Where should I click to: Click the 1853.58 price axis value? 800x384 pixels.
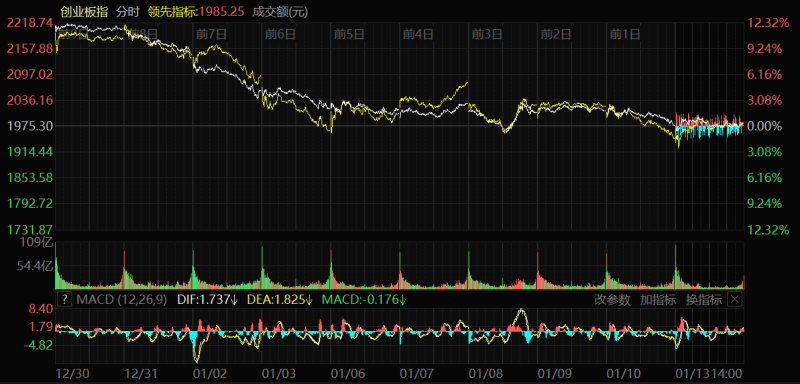tap(30, 178)
